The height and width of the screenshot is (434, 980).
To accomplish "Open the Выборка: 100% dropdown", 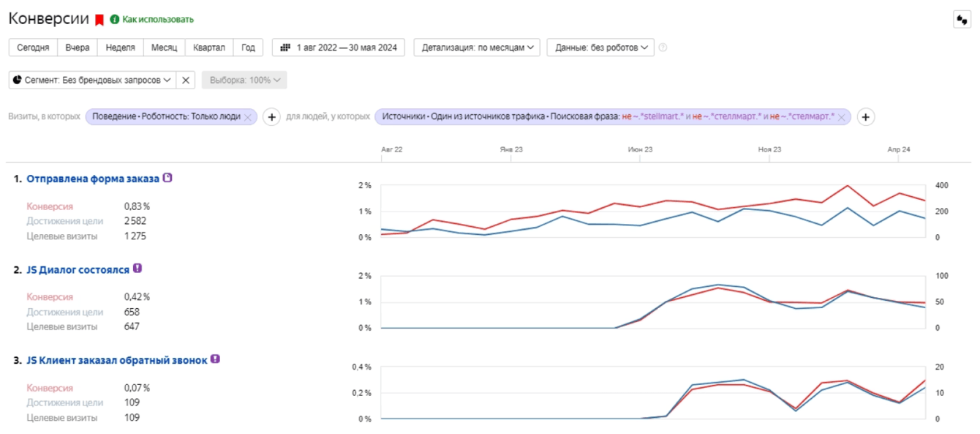I will (244, 80).
